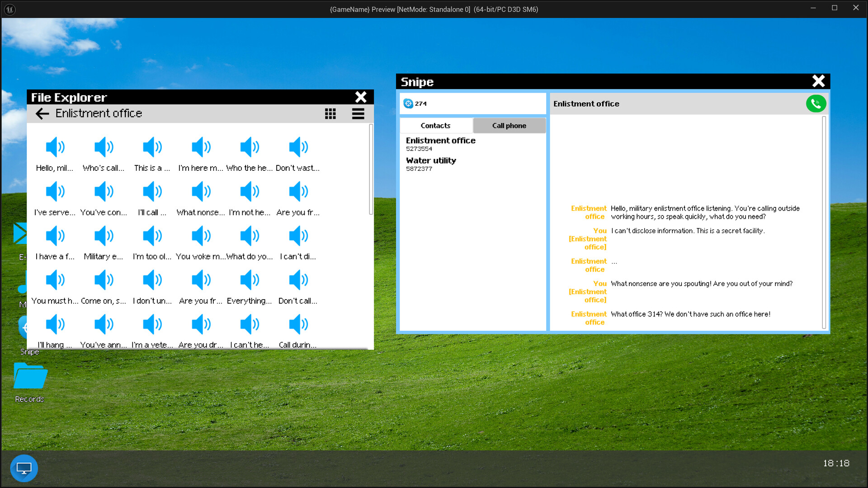868x488 pixels.
Task: Click 'I can't disclose information' message
Action: point(688,231)
